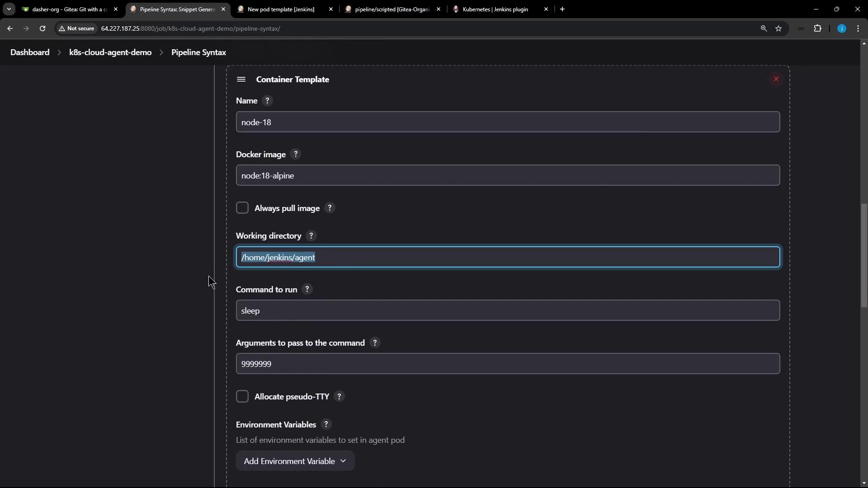Show help for Environment Variables
Screen dimensions: 868x488
tap(326, 424)
